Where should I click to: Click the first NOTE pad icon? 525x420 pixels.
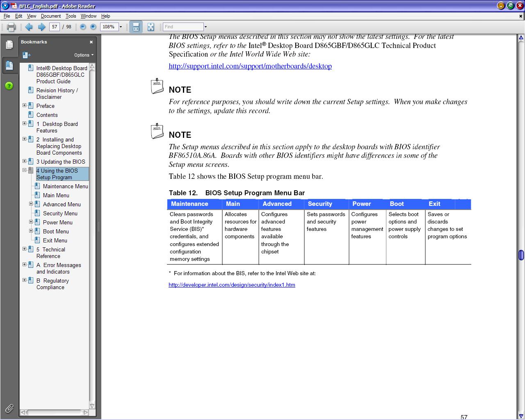[x=157, y=86]
